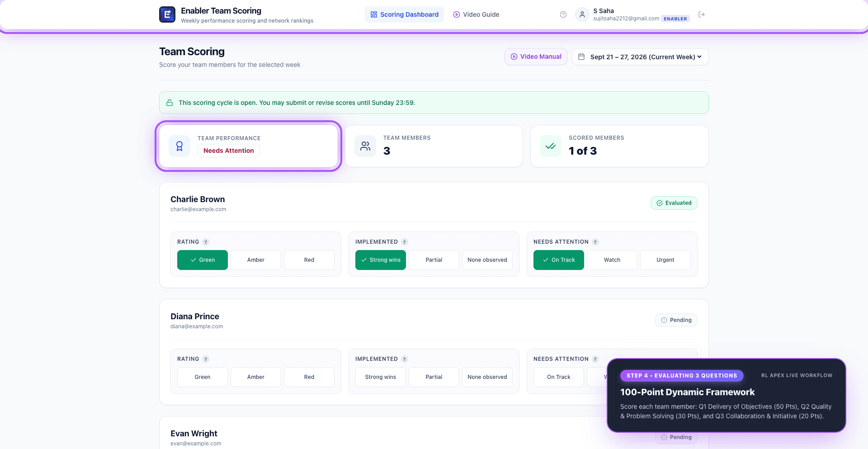The image size is (868, 449).
Task: Click the RL APEX LIVE WORKFLOW label
Action: coord(797,376)
